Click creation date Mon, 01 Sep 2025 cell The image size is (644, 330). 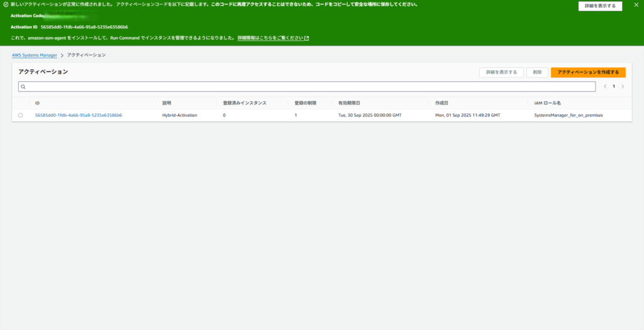point(468,115)
